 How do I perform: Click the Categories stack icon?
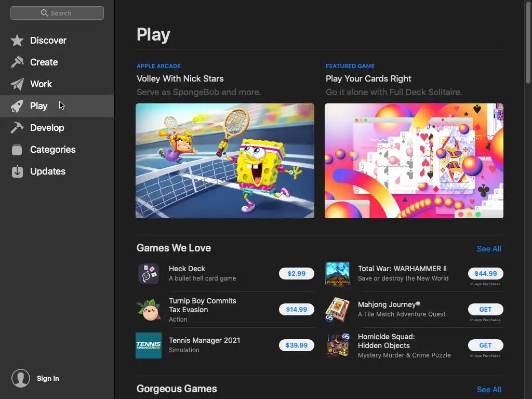point(17,150)
